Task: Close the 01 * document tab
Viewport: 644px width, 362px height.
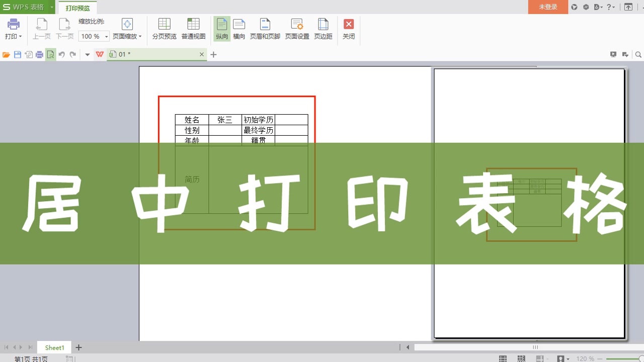Action: tap(202, 54)
